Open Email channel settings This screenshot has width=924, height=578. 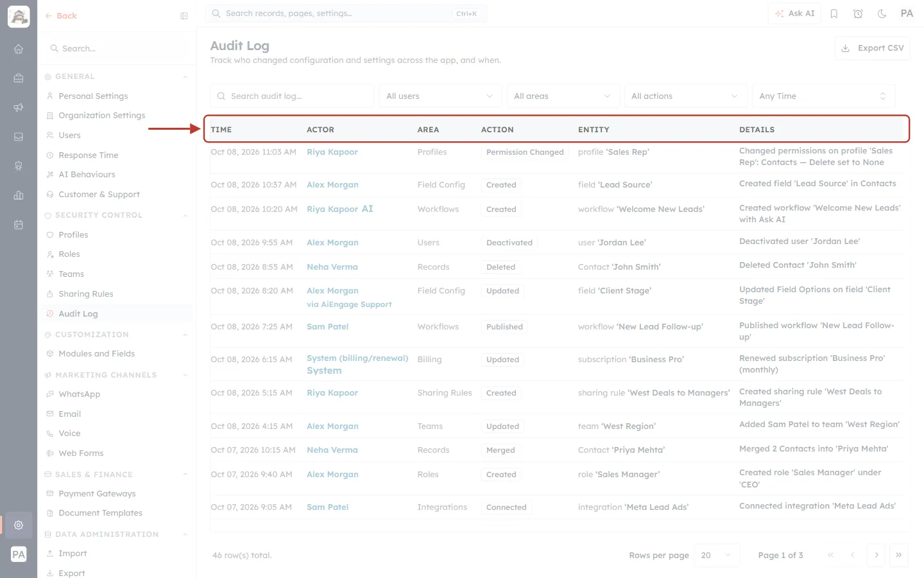69,414
